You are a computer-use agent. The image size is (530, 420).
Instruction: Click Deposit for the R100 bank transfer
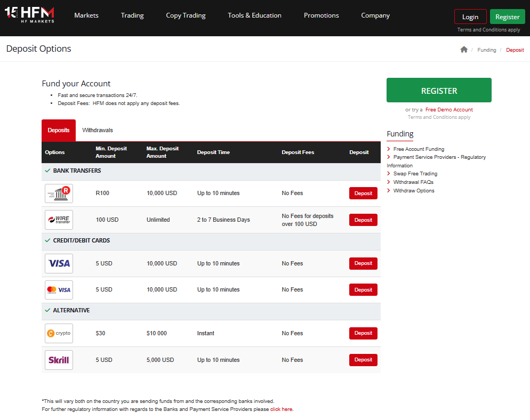point(363,193)
